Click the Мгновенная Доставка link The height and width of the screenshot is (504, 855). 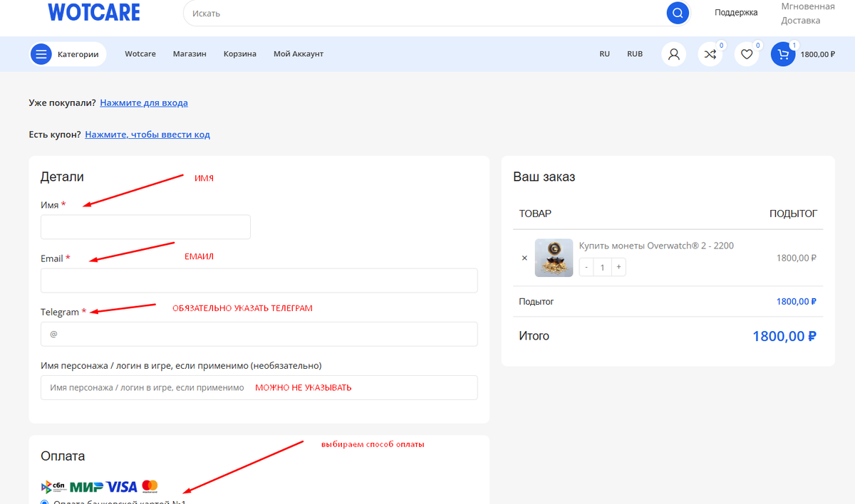pyautogui.click(x=808, y=14)
